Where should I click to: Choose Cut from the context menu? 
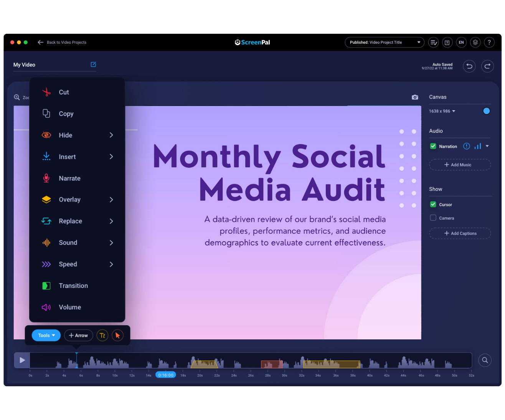pyautogui.click(x=64, y=92)
